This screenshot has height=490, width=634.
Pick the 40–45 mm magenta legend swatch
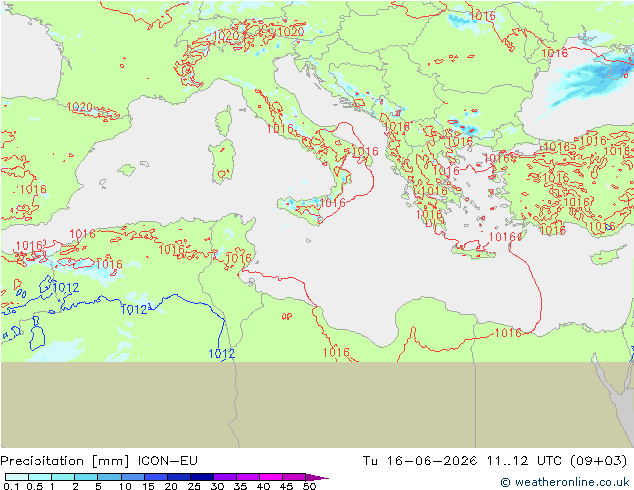(271, 477)
